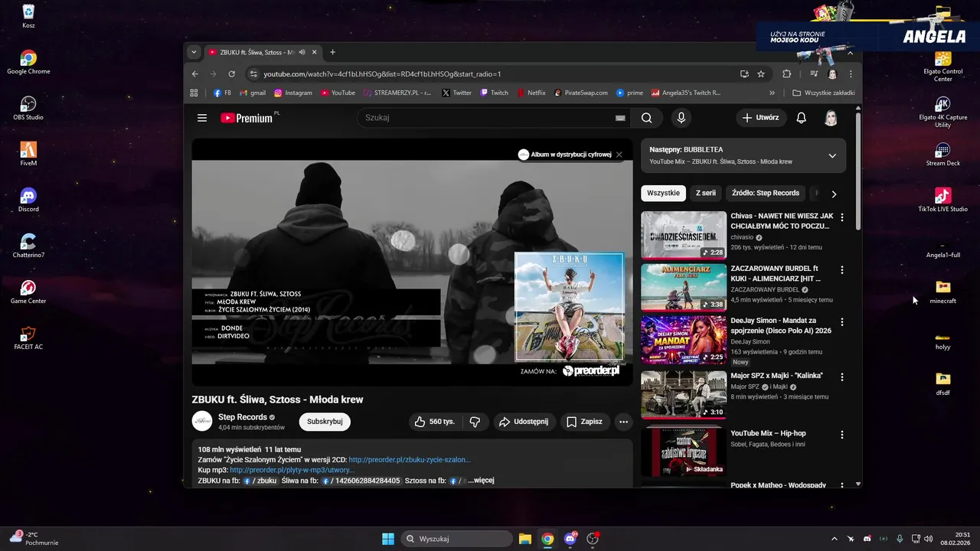Open YouTube notifications bell
The height and width of the screenshot is (551, 980).
801,118
